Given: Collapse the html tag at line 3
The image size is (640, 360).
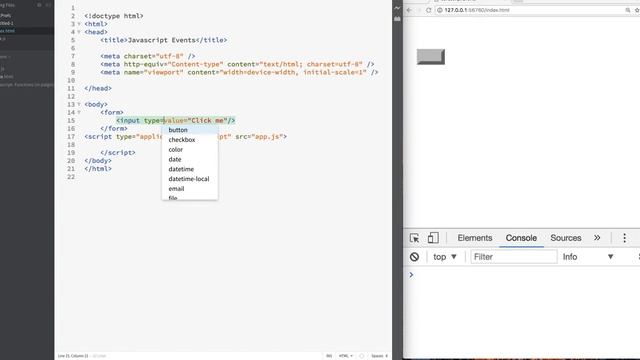Looking at the screenshot, I should coord(79,24).
